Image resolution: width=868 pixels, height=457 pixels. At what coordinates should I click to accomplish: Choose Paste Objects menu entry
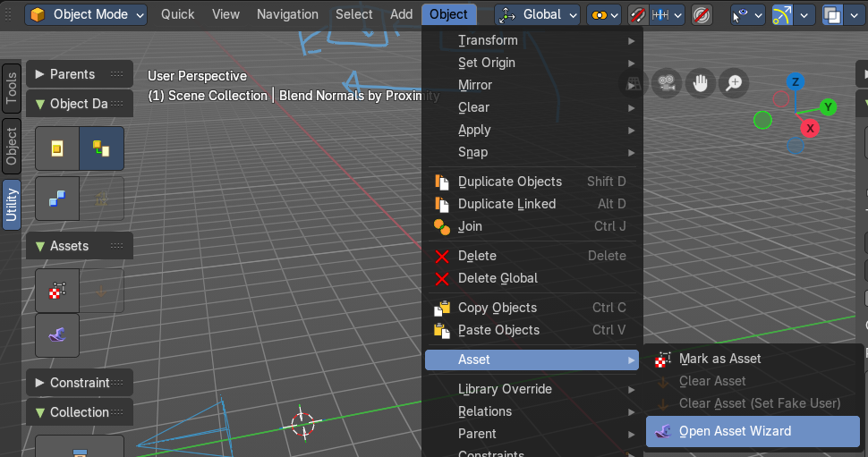[x=532, y=330]
